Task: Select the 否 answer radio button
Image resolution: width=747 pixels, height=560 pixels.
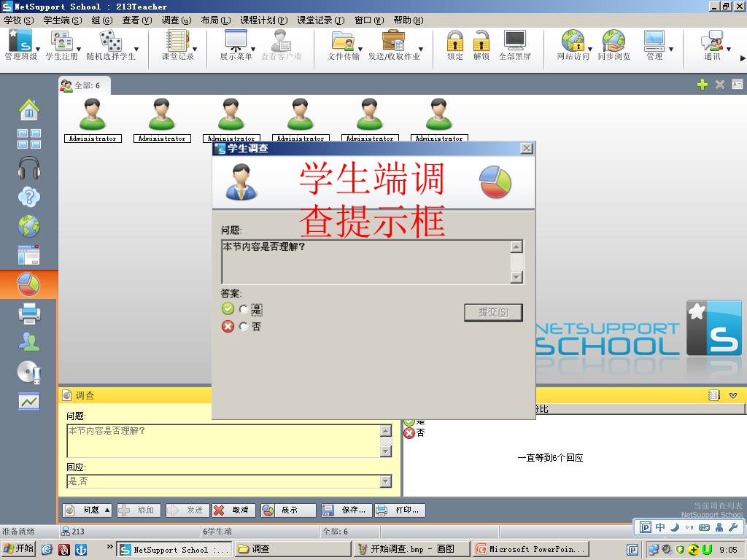Action: (244, 327)
